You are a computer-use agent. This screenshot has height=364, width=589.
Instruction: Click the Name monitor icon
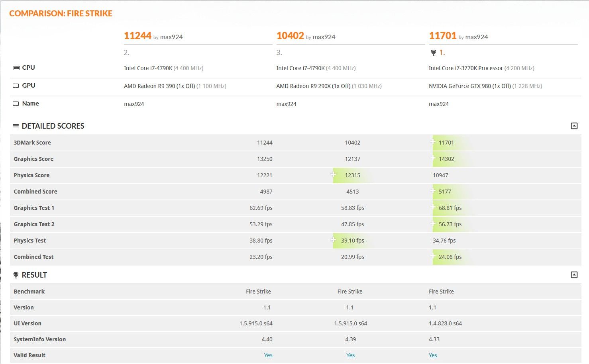(16, 104)
